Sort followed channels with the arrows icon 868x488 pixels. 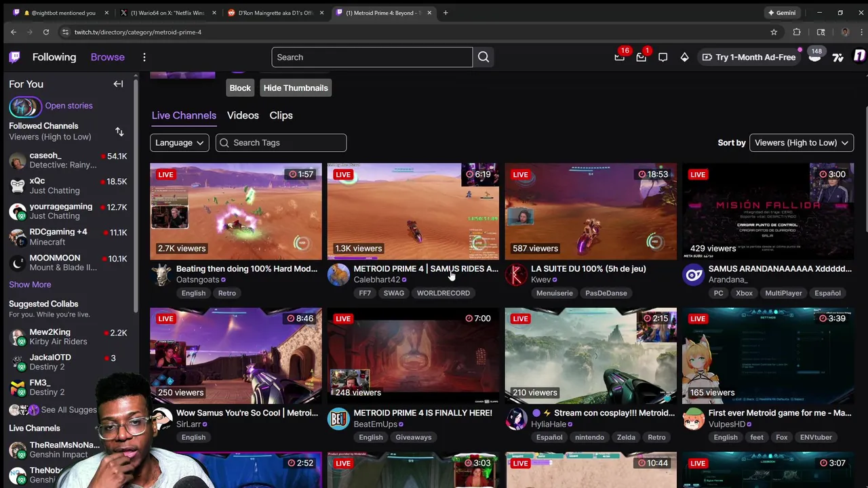click(119, 131)
